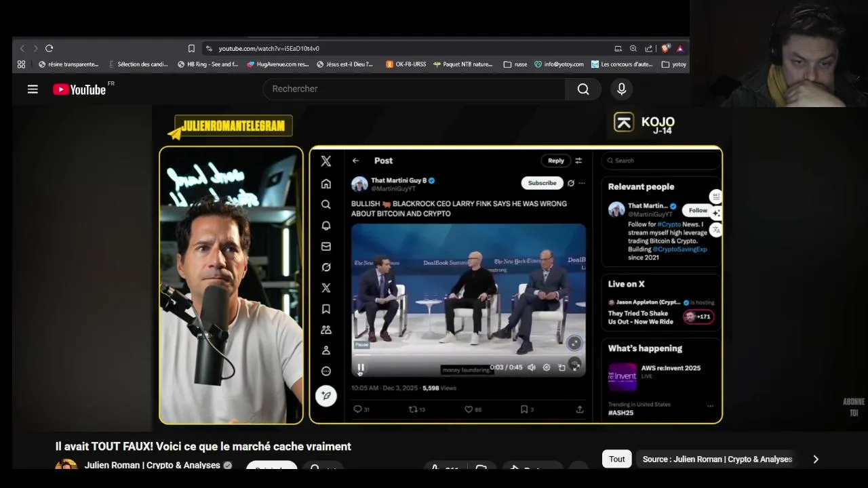The width and height of the screenshot is (868, 488).
Task: Open the OK-FB-URSS bookmark
Action: pyautogui.click(x=406, y=64)
